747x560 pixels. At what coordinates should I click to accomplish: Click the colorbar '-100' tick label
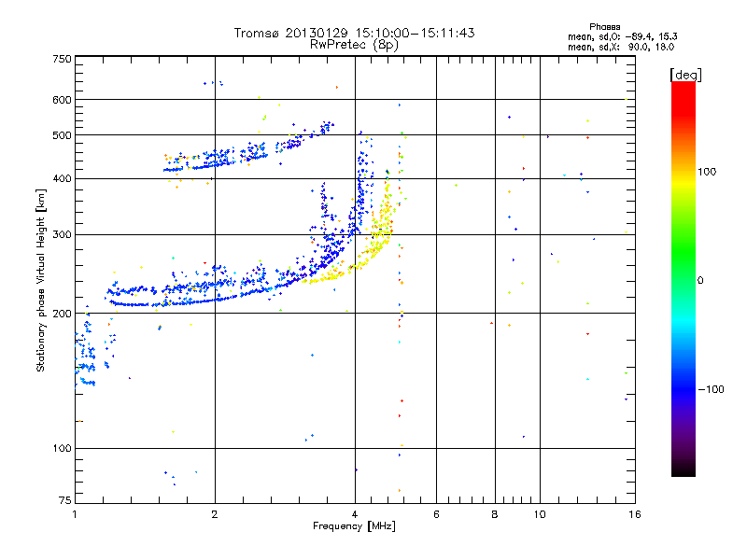click(x=711, y=389)
